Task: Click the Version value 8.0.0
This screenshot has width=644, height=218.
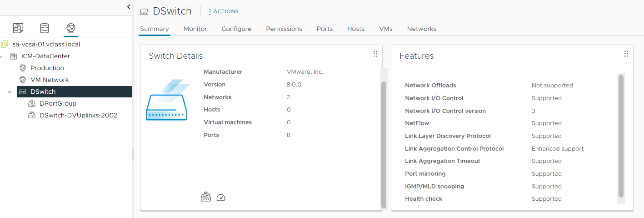Action: 294,85
